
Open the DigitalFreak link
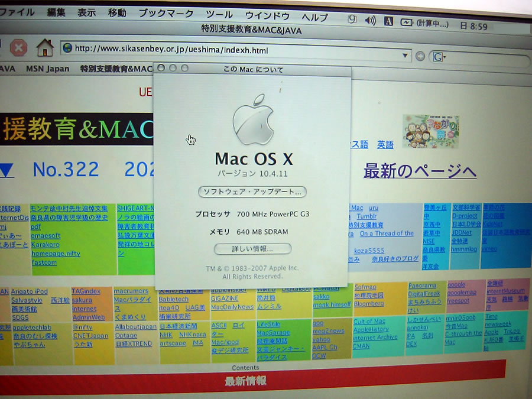[424, 294]
